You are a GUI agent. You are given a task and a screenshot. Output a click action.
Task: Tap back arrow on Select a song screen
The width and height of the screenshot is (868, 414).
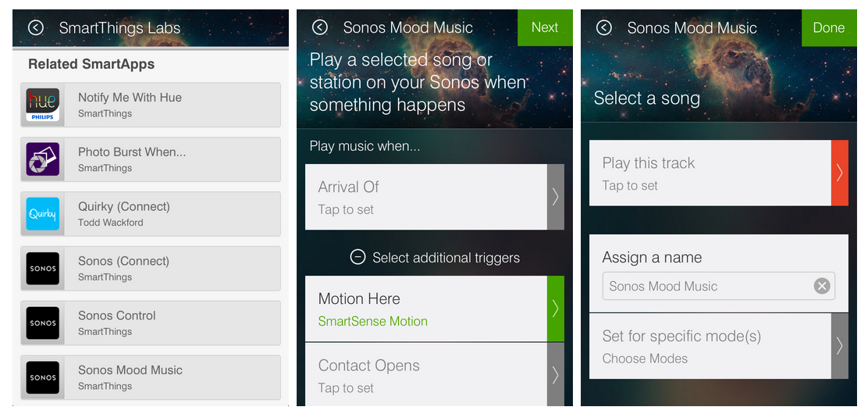click(604, 27)
